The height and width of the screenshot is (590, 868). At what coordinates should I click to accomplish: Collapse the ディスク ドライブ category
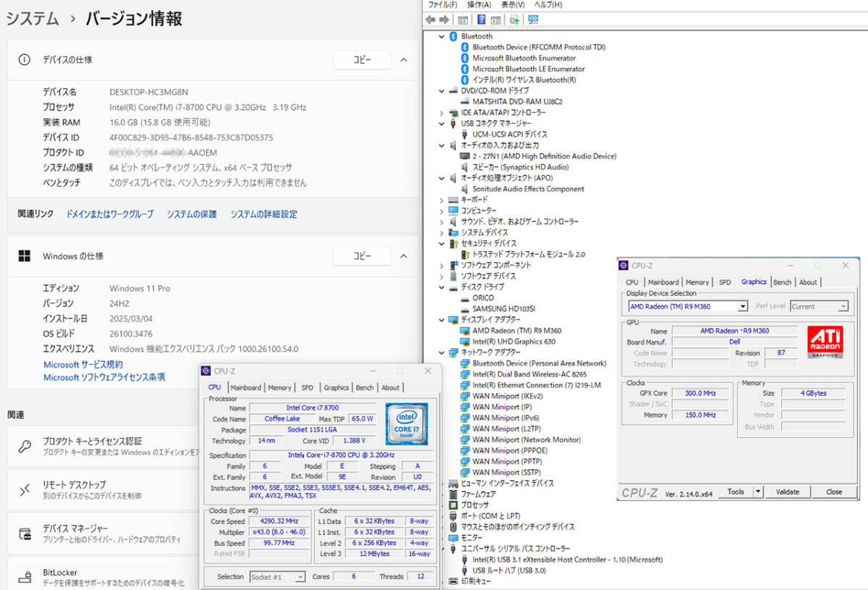442,287
